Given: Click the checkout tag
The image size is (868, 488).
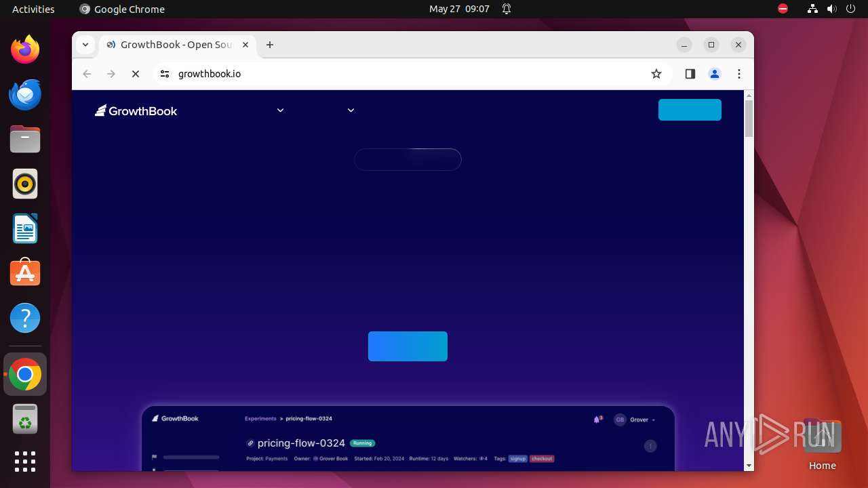Looking at the screenshot, I should pos(542,459).
